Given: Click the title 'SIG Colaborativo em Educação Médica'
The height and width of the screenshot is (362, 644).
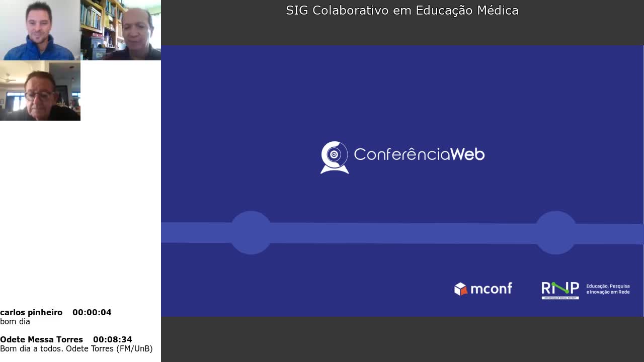Looking at the screenshot, I should coord(402,11).
